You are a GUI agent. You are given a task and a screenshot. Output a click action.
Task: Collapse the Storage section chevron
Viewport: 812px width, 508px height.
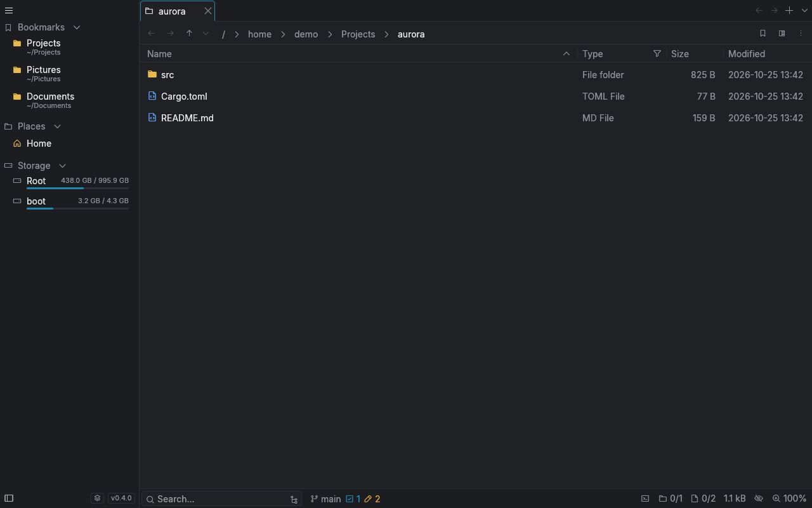62,166
